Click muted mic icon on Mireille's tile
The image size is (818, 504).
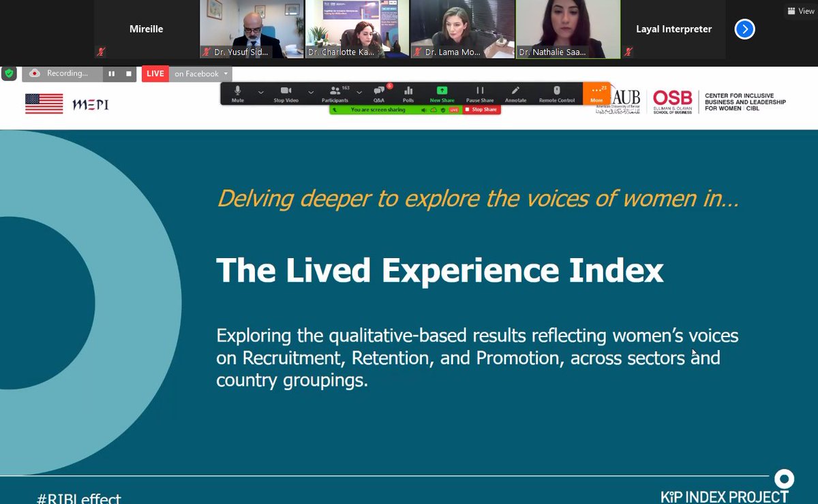pyautogui.click(x=101, y=52)
